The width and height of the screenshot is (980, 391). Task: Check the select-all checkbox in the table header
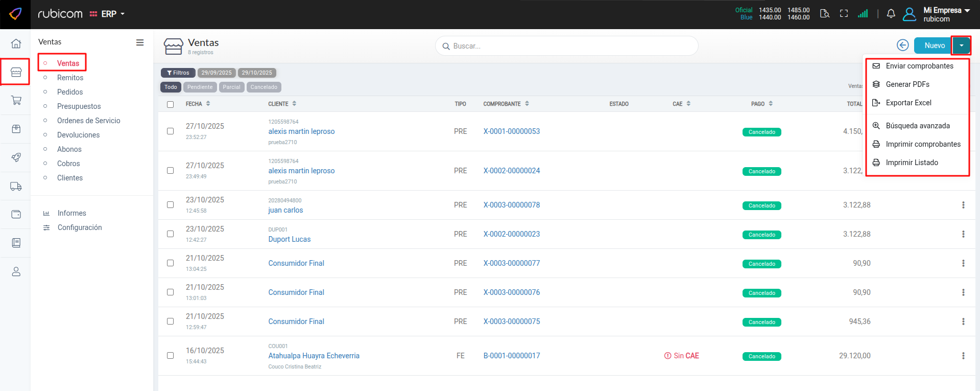point(170,104)
